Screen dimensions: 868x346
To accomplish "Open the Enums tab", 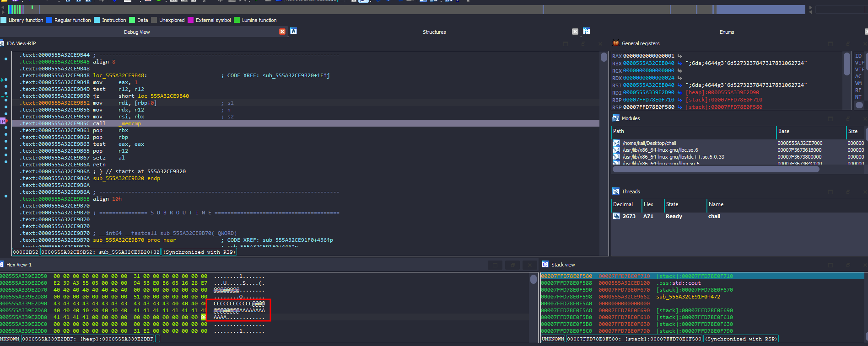I will pyautogui.click(x=726, y=32).
